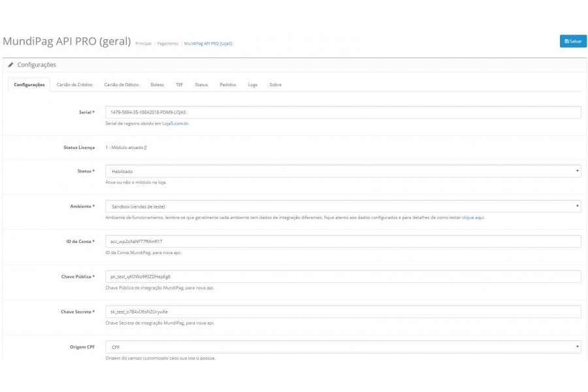This screenshot has width=588, height=392.
Task: Click the MundiPag API PRO [Loja5] breadcrumb
Action: tap(208, 44)
